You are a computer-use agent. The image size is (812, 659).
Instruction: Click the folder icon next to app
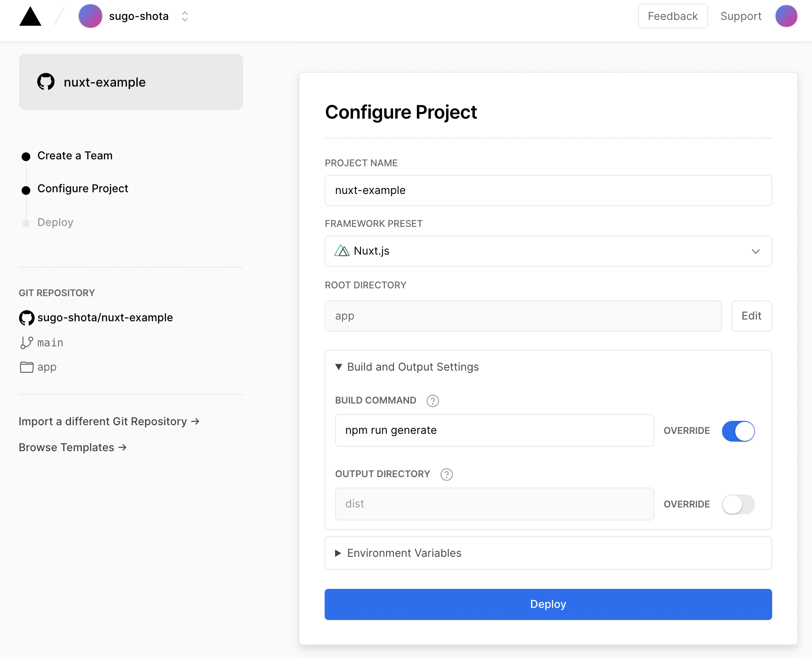click(26, 367)
